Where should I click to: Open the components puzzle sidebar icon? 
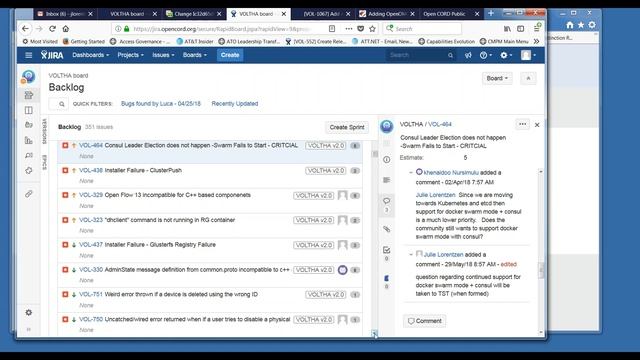[x=29, y=171]
